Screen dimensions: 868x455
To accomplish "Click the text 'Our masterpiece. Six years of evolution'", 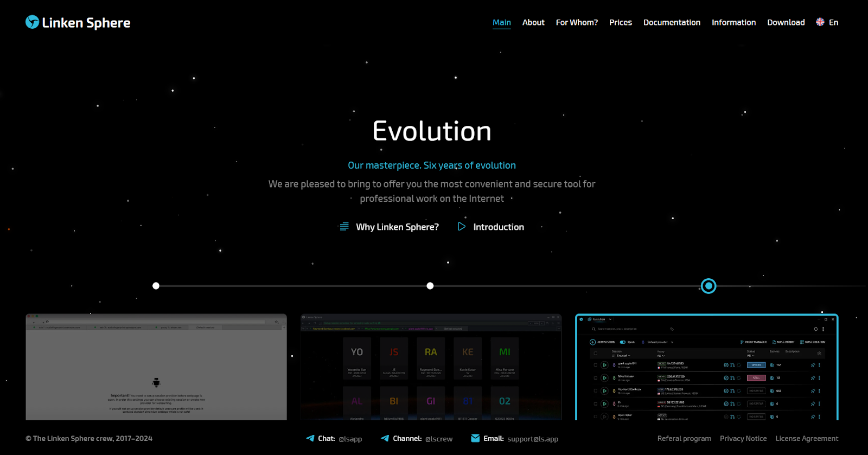I will click(x=432, y=165).
